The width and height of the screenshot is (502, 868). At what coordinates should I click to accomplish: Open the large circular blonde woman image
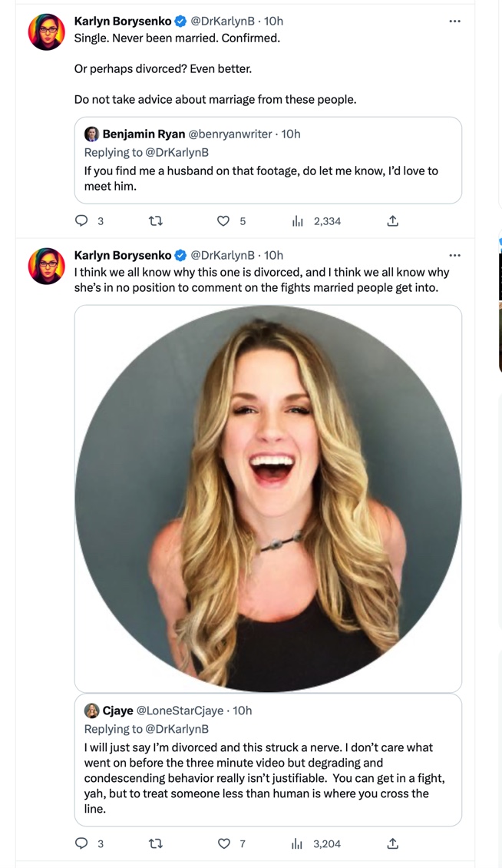[268, 499]
